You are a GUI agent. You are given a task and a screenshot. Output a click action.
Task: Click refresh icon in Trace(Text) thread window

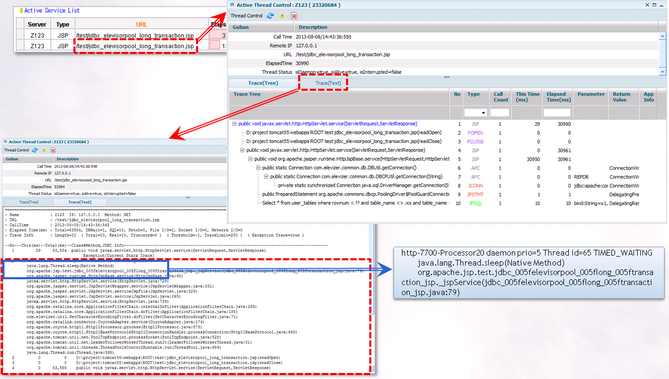(35, 150)
